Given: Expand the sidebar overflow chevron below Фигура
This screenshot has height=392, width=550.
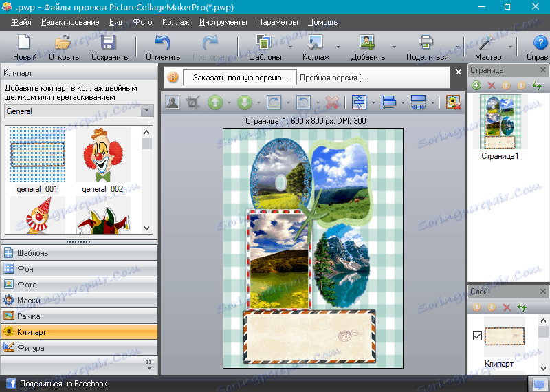Looking at the screenshot, I should 149,364.
